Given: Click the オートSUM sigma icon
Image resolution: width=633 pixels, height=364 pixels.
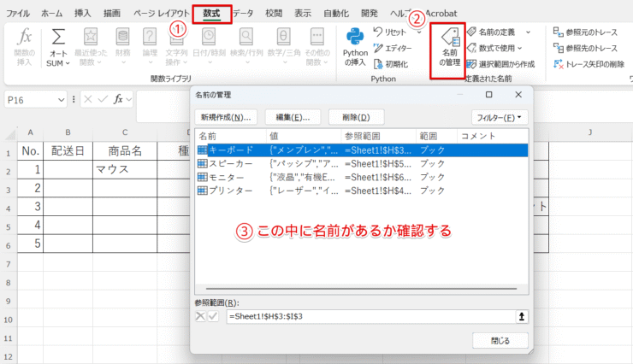Looking at the screenshot, I should click(x=58, y=37).
